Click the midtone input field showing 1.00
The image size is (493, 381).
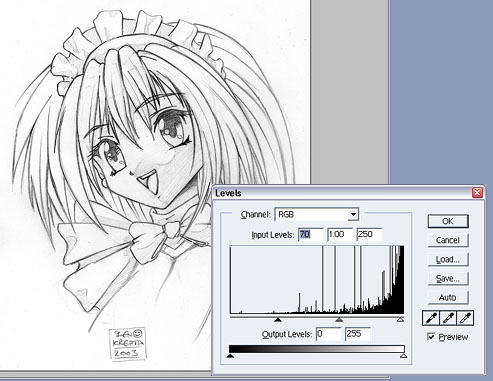coord(340,235)
